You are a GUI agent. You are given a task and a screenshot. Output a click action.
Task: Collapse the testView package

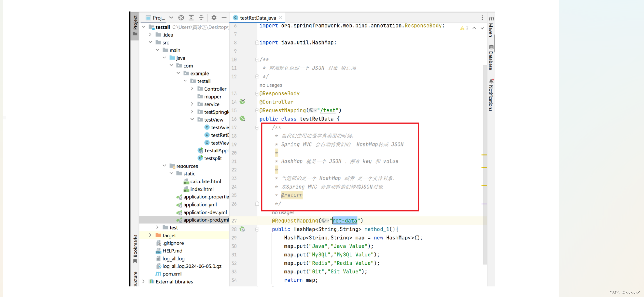tap(192, 120)
